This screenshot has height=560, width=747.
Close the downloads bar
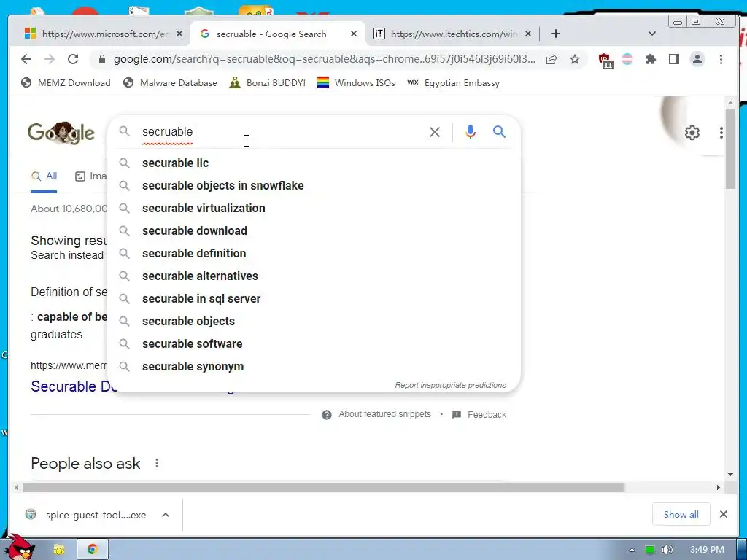point(723,514)
